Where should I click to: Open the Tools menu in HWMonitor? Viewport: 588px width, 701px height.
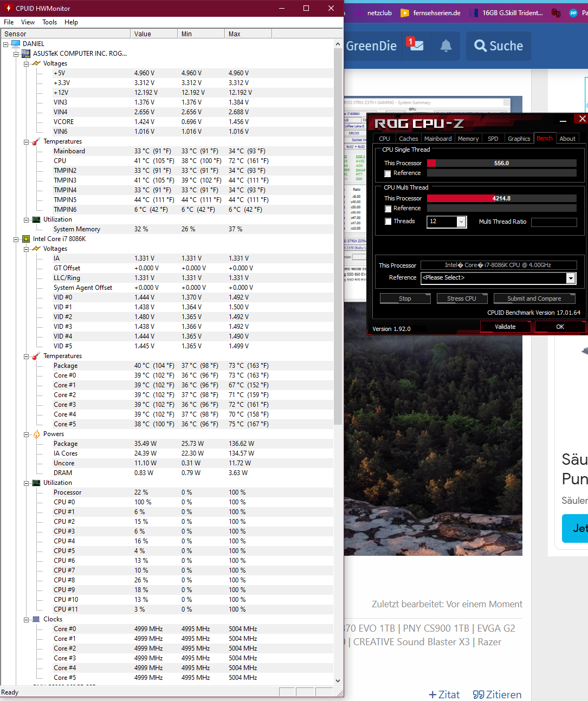tap(50, 22)
